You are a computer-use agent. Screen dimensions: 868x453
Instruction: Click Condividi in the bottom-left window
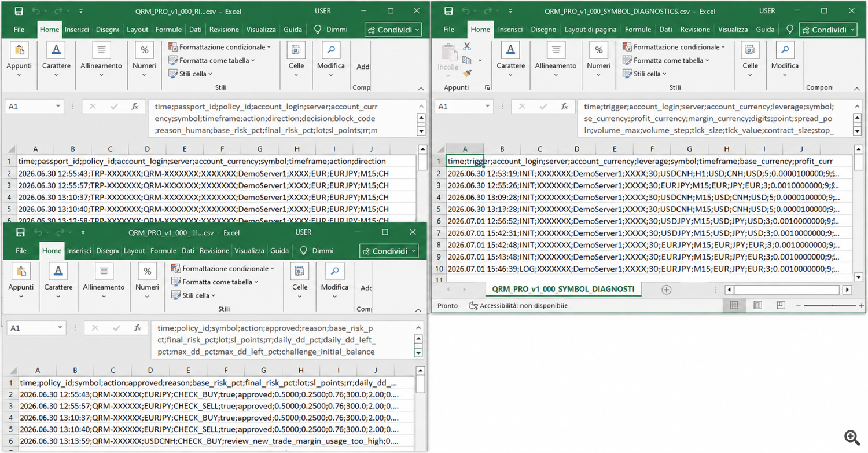[389, 251]
